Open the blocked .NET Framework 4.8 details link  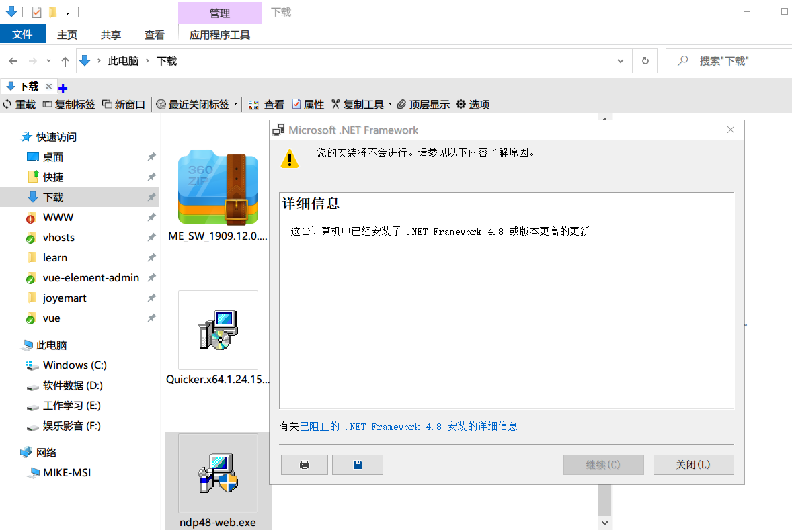point(409,426)
